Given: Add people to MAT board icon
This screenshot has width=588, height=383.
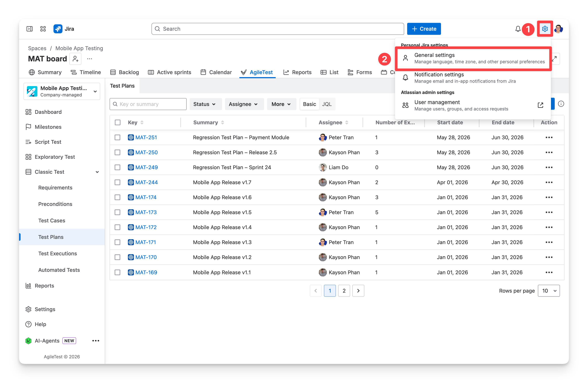Looking at the screenshot, I should tap(75, 59).
